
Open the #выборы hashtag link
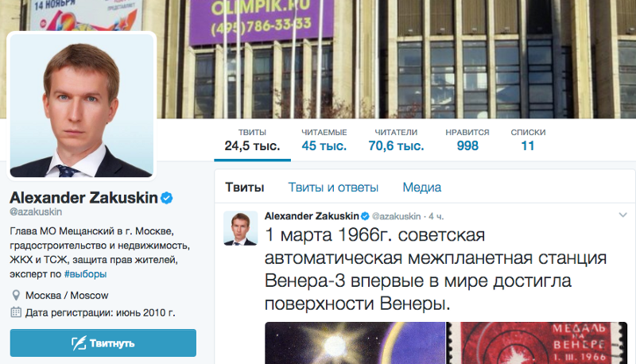point(85,274)
